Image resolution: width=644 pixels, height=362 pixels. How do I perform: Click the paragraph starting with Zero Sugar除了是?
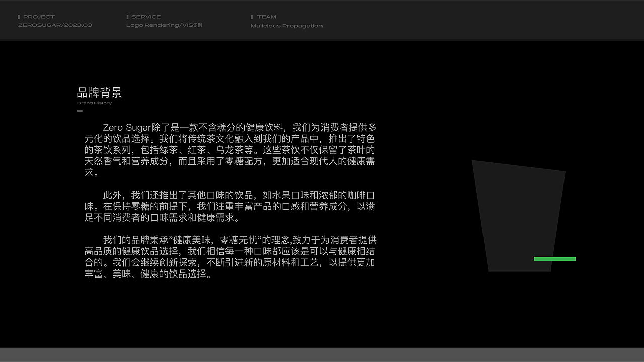tap(230, 150)
